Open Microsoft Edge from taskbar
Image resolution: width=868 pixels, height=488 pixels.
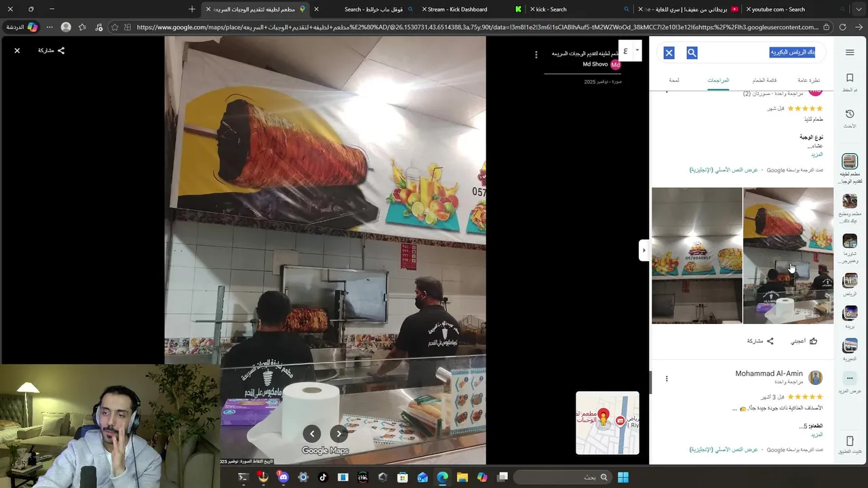click(x=442, y=477)
